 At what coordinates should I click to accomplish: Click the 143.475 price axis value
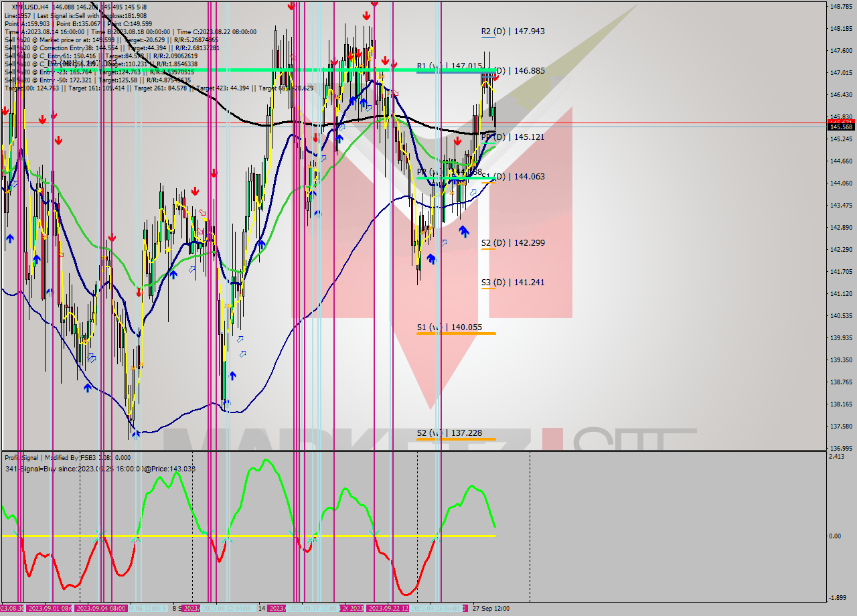tap(841, 205)
